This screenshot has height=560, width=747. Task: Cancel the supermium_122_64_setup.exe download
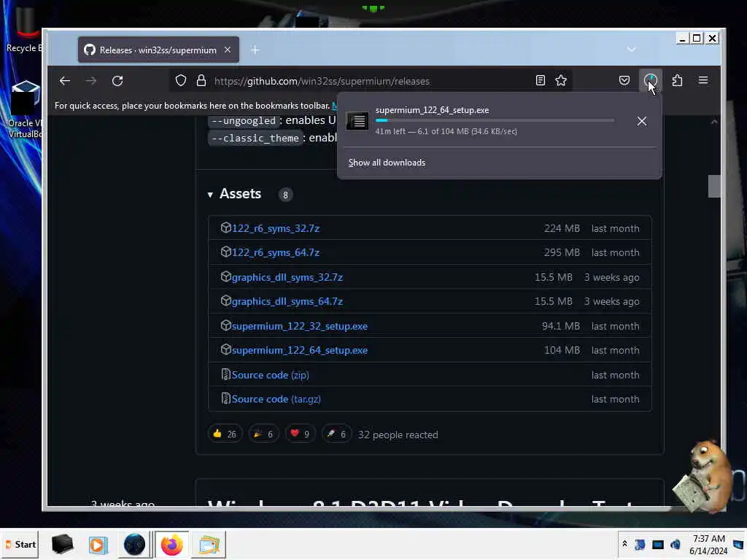point(642,122)
